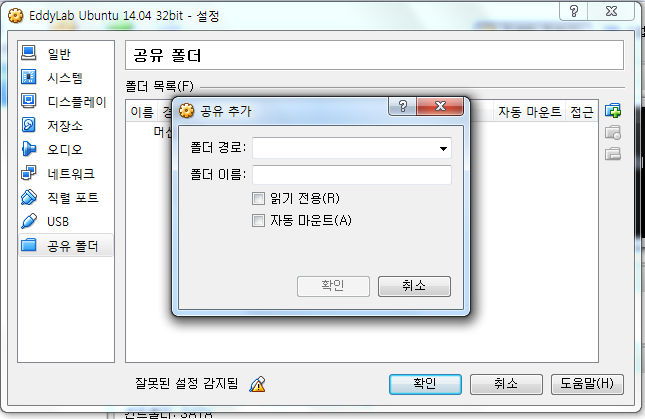Screen dimensions: 645x419
Task: Click the blue 확인 button in settings window
Action: (425, 384)
